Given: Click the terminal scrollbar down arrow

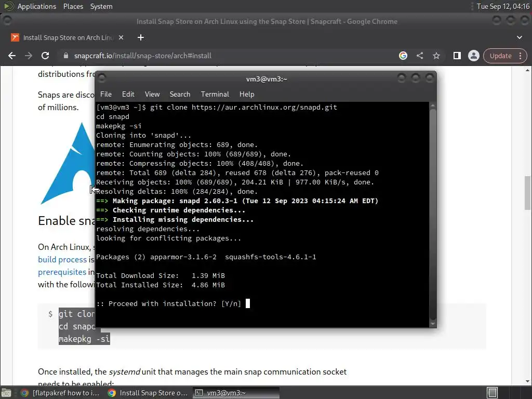Looking at the screenshot, I should point(433,324).
